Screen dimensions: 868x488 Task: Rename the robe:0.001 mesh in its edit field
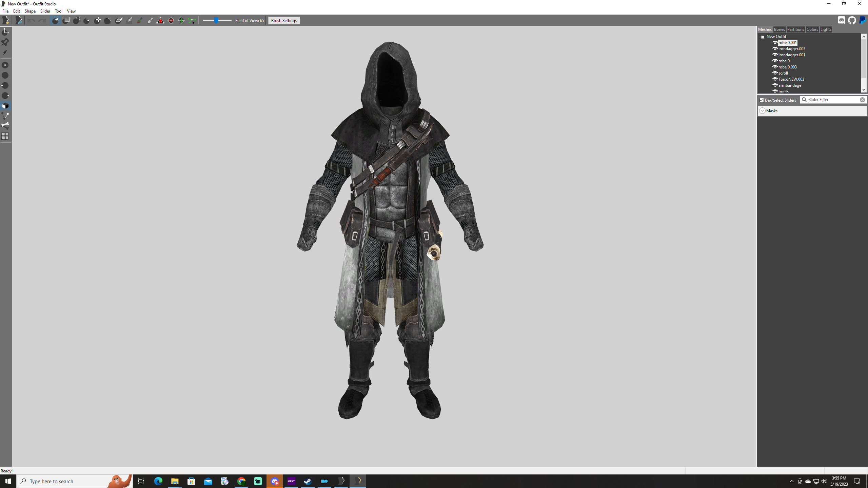pyautogui.click(x=788, y=42)
